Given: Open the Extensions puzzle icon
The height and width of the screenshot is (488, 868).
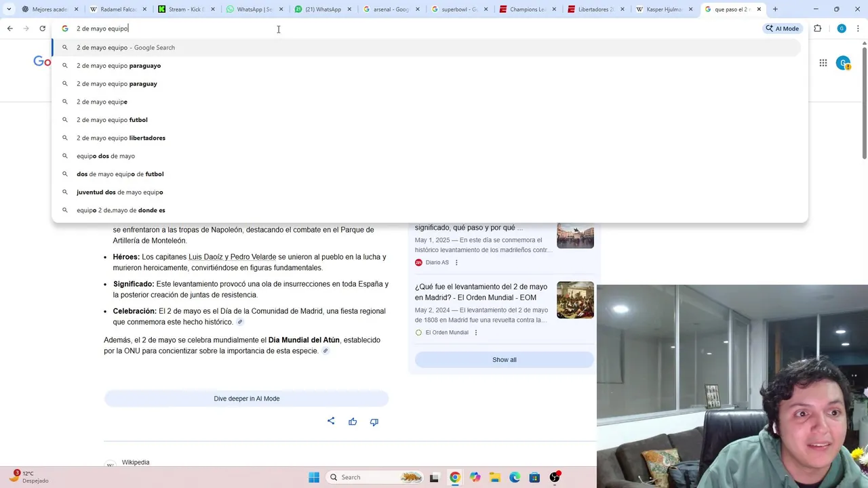Looking at the screenshot, I should (817, 28).
